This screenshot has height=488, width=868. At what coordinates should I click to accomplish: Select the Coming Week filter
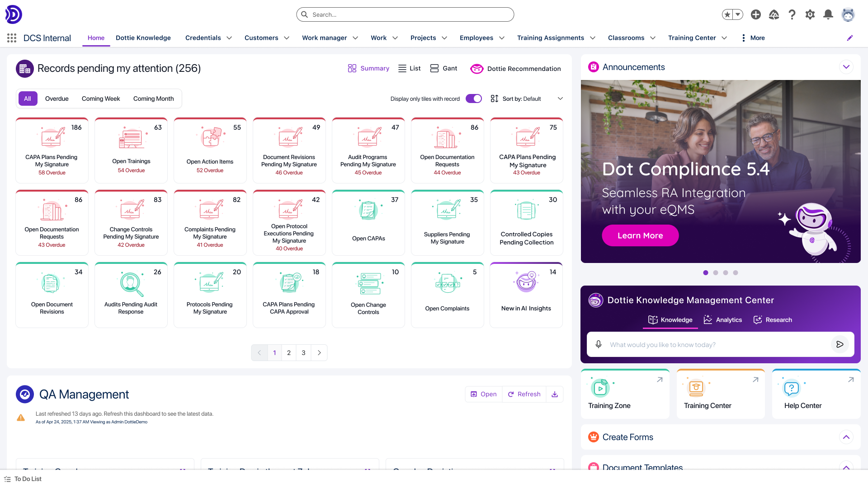tap(100, 99)
